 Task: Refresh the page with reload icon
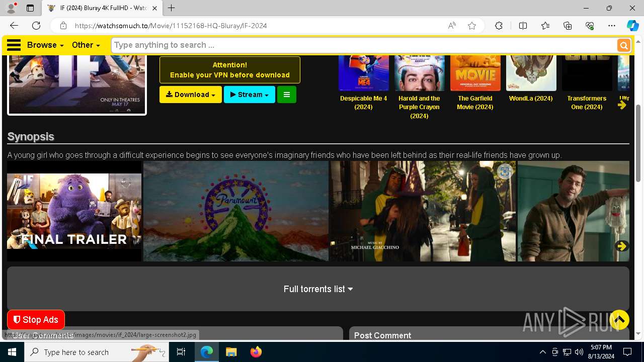[x=36, y=26]
